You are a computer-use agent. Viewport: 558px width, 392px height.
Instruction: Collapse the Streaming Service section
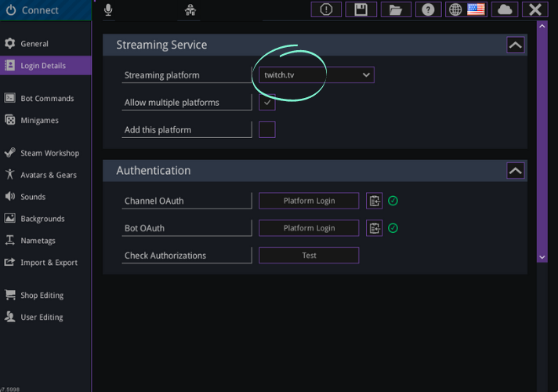pyautogui.click(x=516, y=45)
